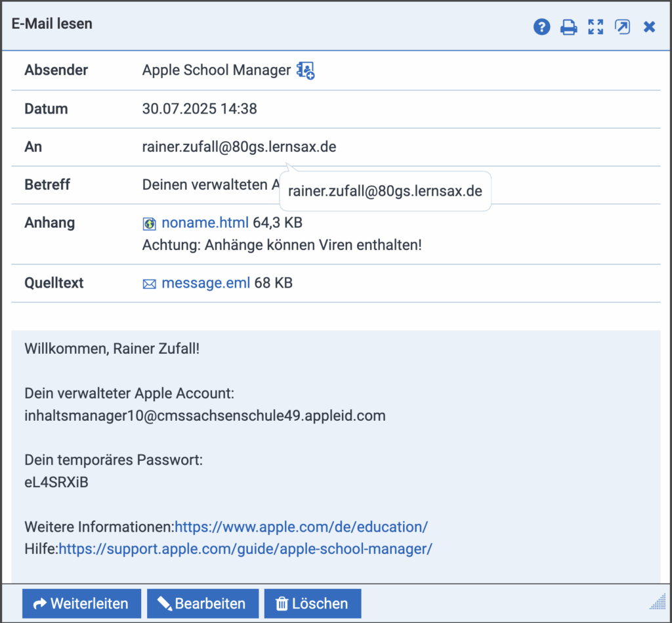Image resolution: width=672 pixels, height=623 pixels.
Task: Click the line Dein verwalteter Apple Account:
Action: coord(129,393)
